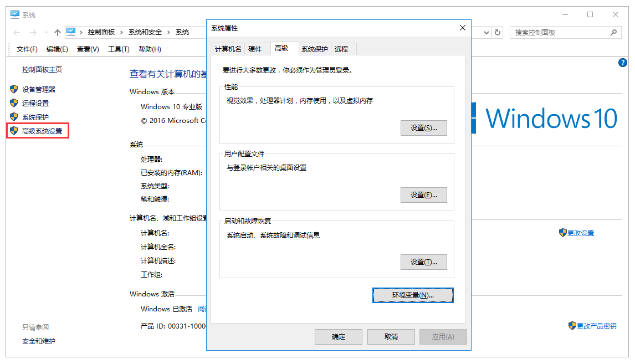Confirm dialog with 确定 button
The image size is (635, 364).
click(339, 336)
